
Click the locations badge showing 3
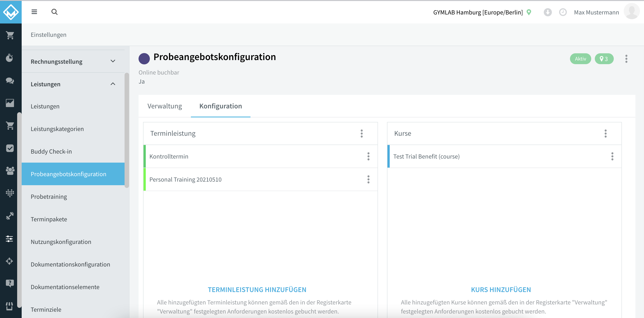[604, 59]
